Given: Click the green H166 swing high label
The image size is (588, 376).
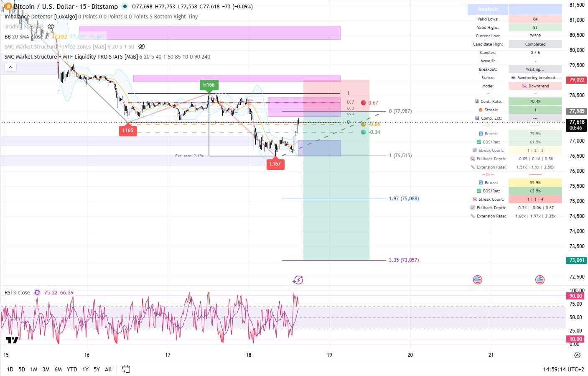Looking at the screenshot, I should pos(209,85).
